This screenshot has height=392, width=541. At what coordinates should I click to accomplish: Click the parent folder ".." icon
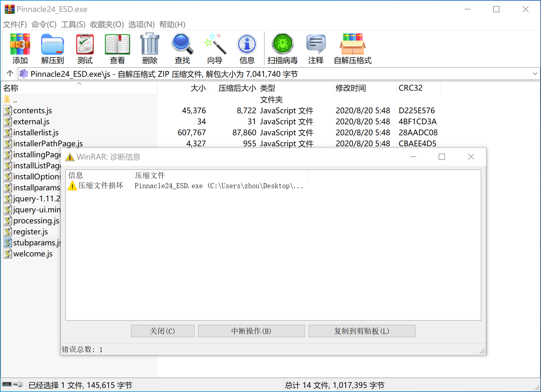tap(7, 99)
